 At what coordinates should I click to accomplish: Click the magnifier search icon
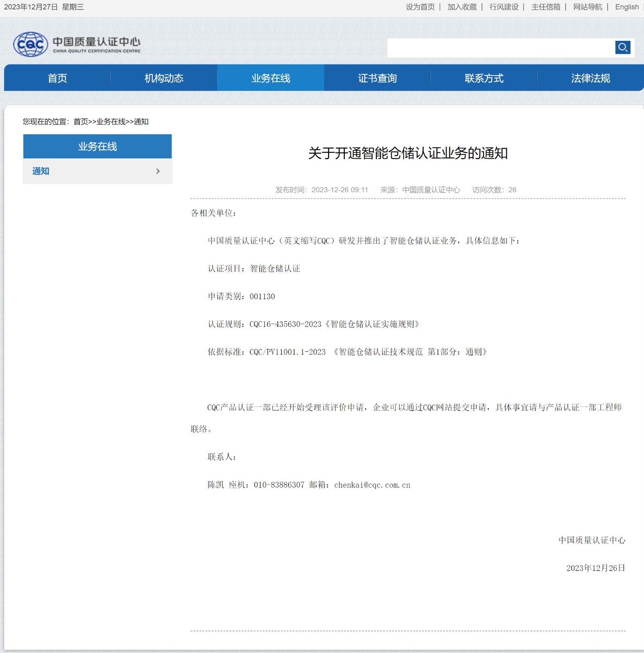pyautogui.click(x=622, y=47)
